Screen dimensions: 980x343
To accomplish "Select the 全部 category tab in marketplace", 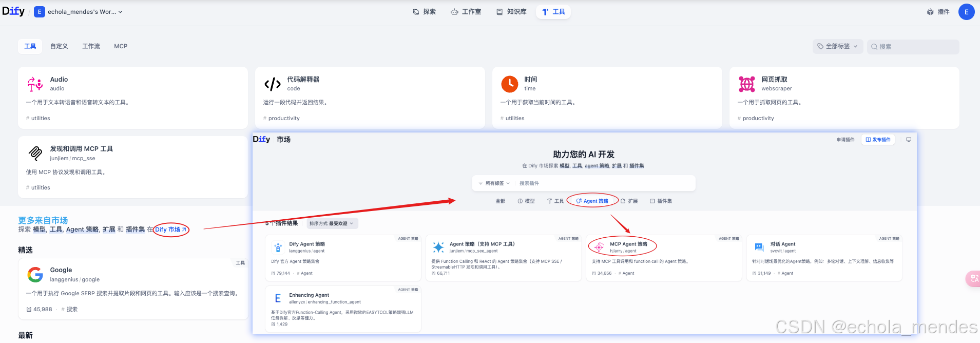I will coord(501,201).
